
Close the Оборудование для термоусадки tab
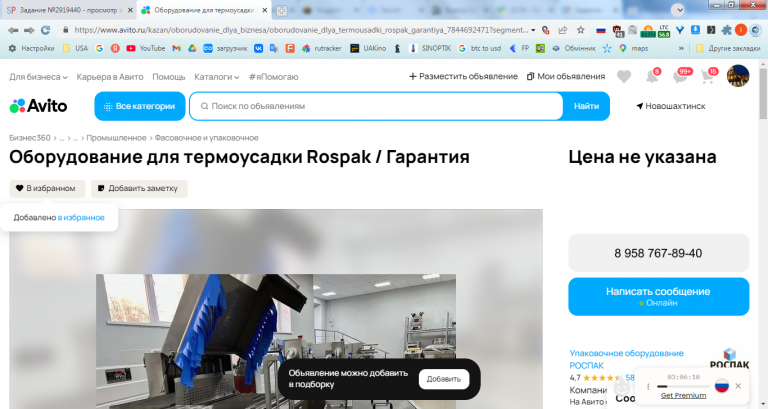click(x=264, y=10)
